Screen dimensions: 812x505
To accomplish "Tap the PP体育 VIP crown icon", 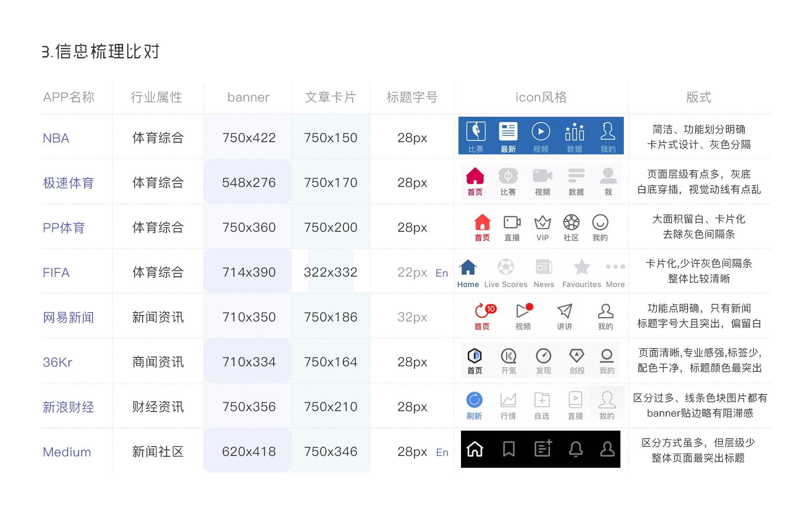I will click(x=543, y=222).
